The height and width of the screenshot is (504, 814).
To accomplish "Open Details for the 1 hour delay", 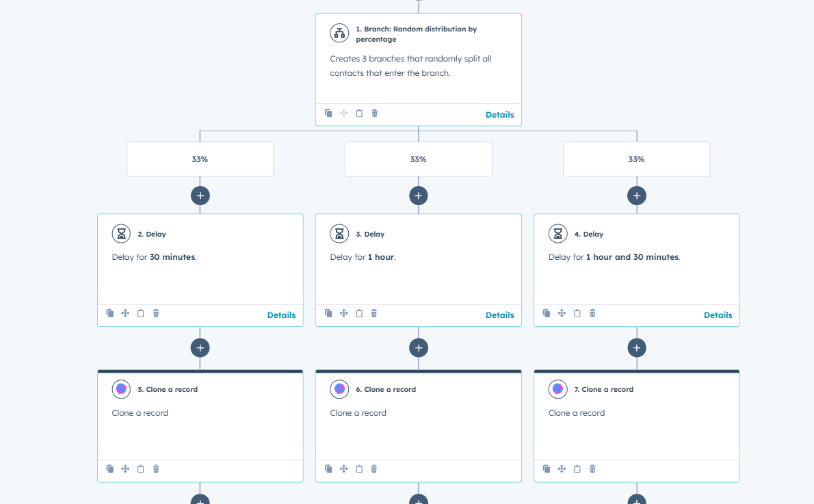I will point(499,315).
